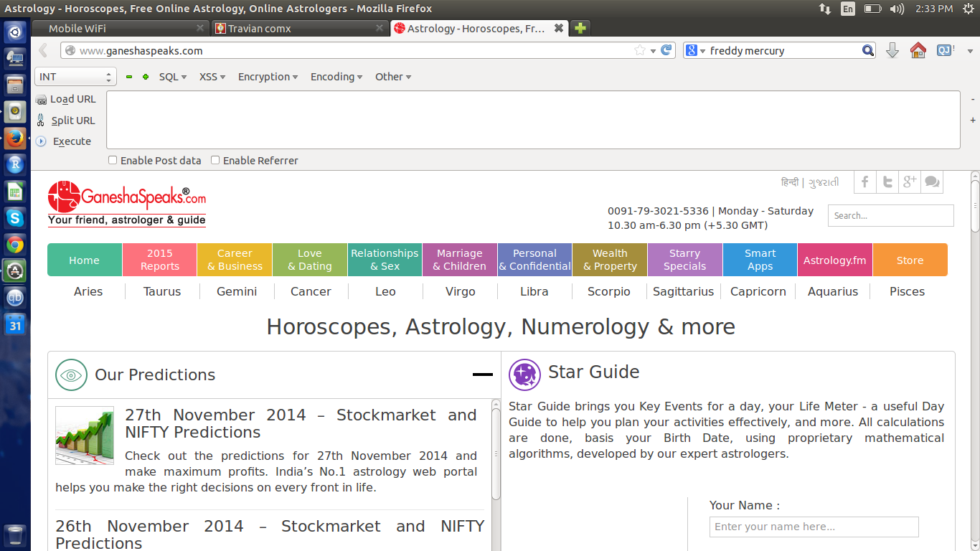Open the Google Plus social icon

(x=910, y=182)
